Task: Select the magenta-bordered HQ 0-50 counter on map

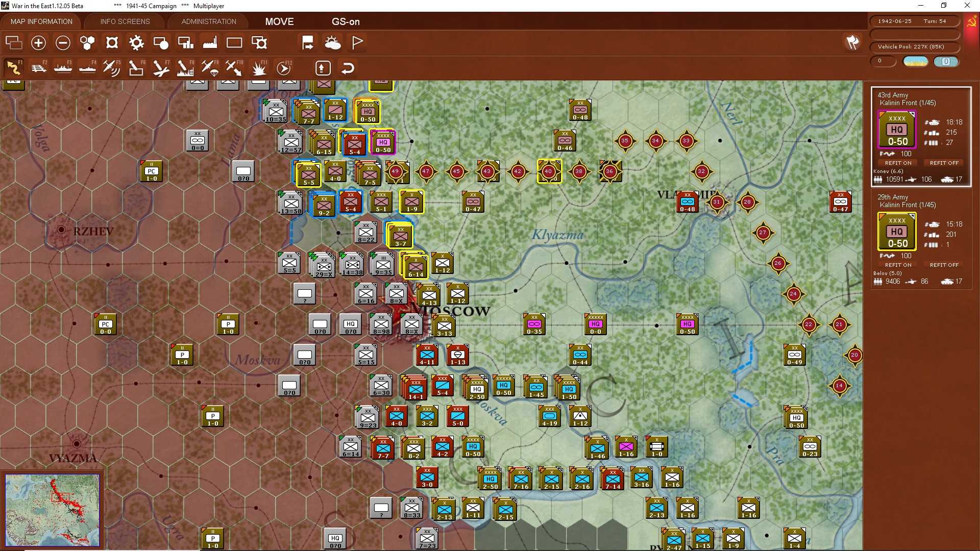Action: [x=383, y=142]
